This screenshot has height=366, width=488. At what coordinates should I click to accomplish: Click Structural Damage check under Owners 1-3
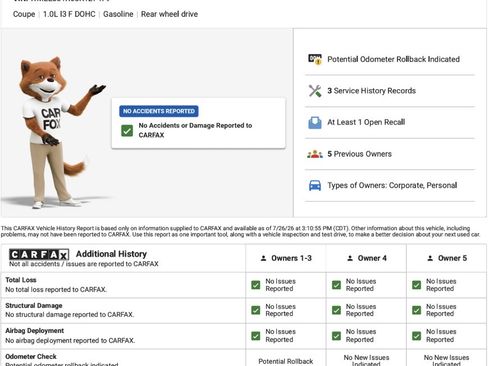coord(256,310)
